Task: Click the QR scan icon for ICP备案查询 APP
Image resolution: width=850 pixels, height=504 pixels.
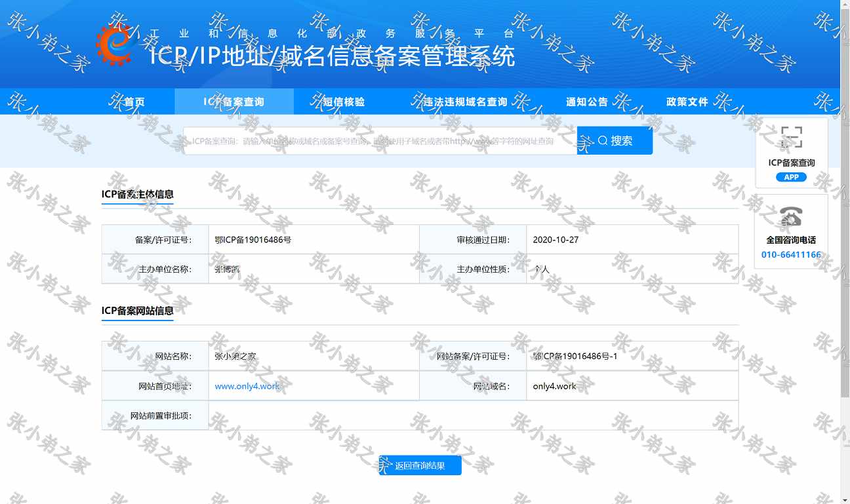Action: click(792, 137)
